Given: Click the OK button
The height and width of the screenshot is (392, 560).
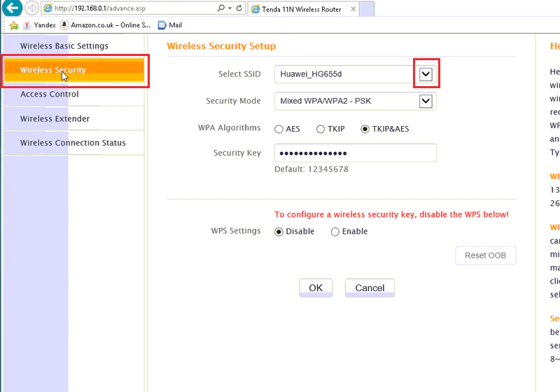Looking at the screenshot, I should (x=316, y=288).
